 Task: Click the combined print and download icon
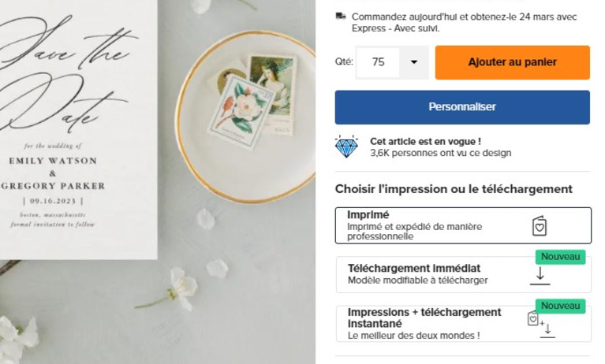tap(541, 323)
